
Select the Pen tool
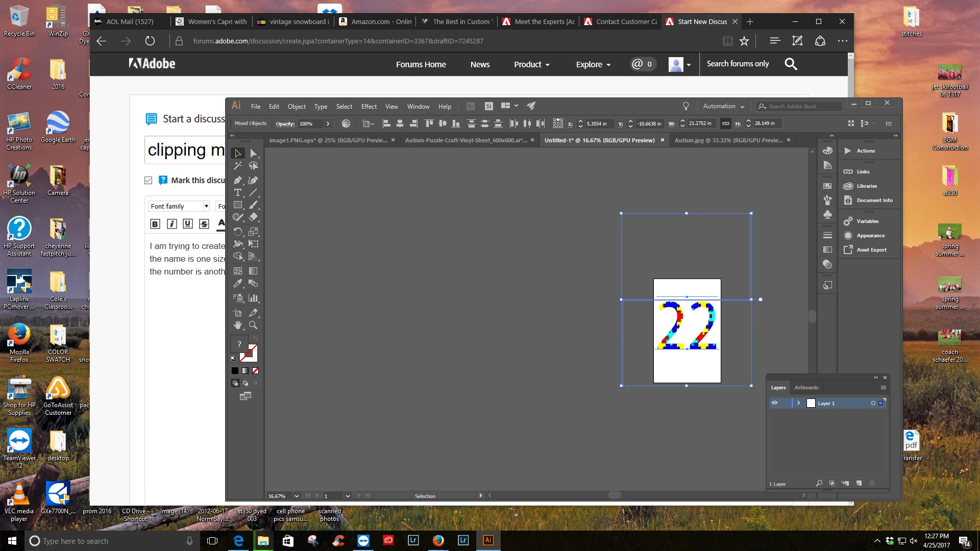237,180
